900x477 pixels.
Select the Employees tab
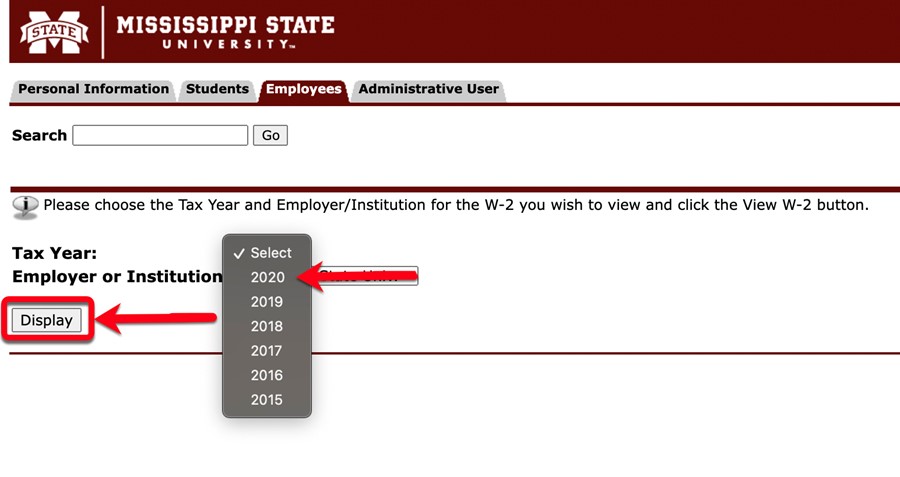[304, 89]
